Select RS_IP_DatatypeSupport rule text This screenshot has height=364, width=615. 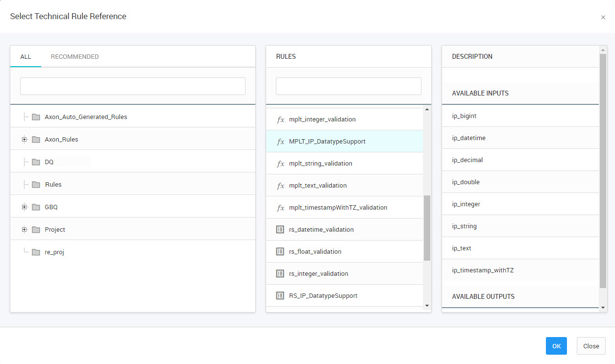coord(323,296)
